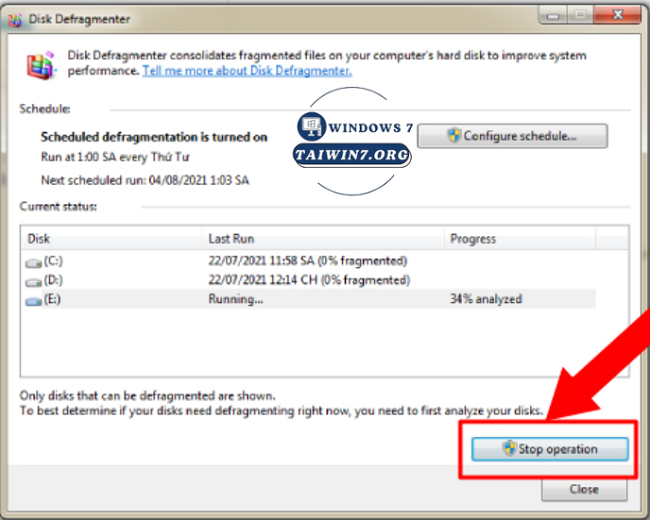Click the Disk Defragmenter title bar icon
The width and height of the screenshot is (650, 520).
17,18
